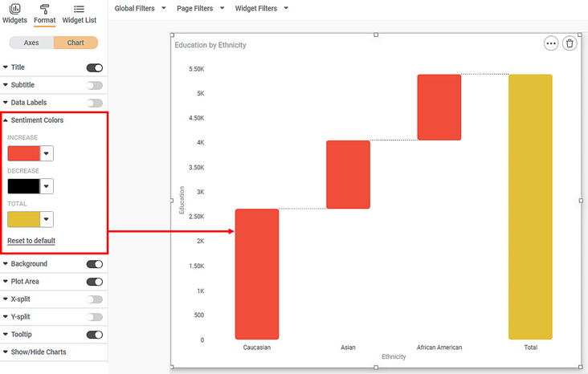The height and width of the screenshot is (374, 588).
Task: Expand the Page Filters menu
Action: click(200, 8)
